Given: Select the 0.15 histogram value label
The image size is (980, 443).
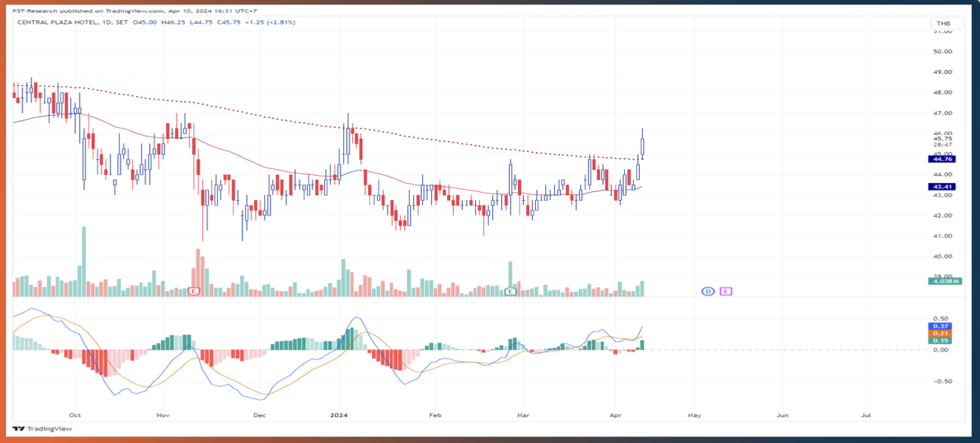Looking at the screenshot, I should pos(941,340).
